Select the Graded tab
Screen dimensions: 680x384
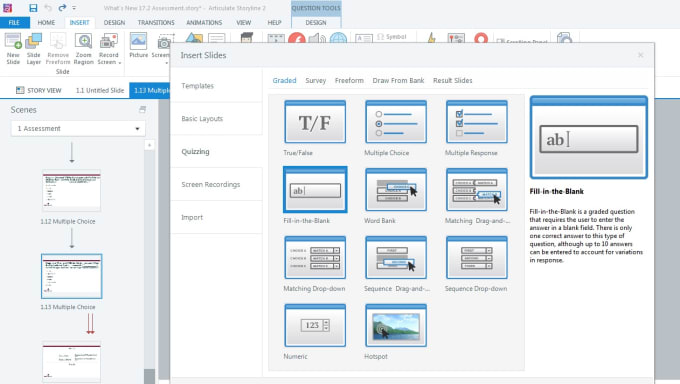(x=284, y=80)
